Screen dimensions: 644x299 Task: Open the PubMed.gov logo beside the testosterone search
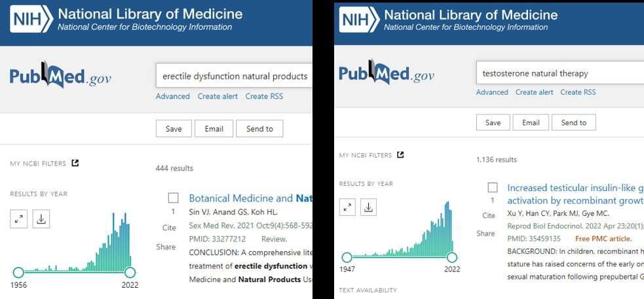[387, 73]
